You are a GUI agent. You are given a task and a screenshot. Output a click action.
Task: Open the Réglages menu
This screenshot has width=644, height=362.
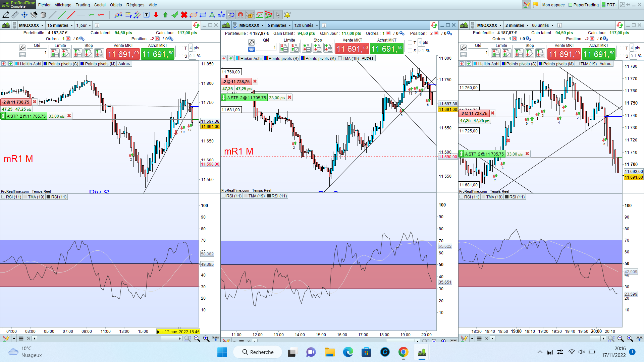(135, 5)
